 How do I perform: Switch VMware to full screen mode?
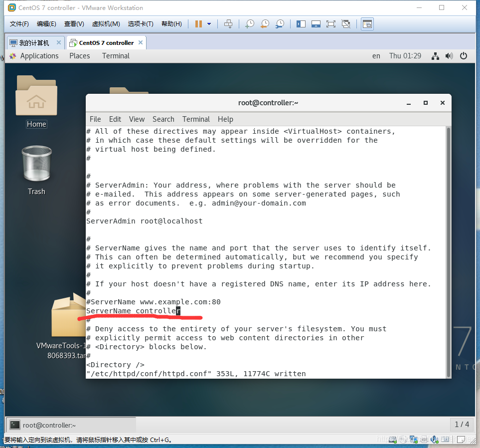point(331,23)
